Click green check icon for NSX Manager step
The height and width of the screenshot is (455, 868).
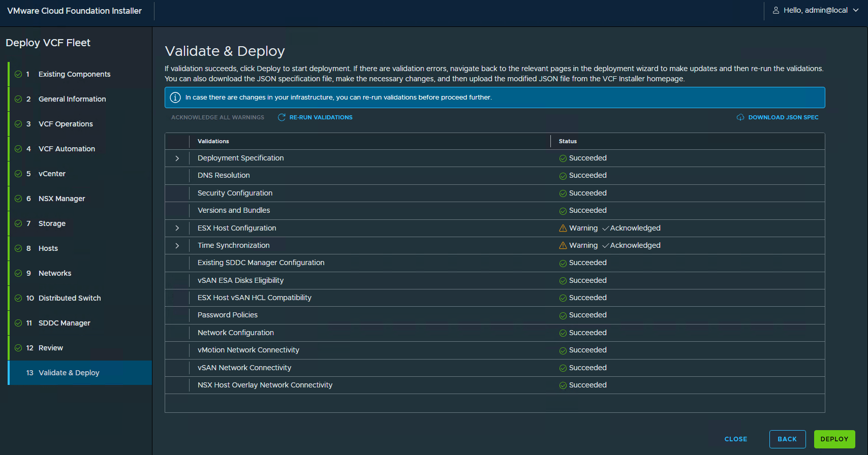tap(18, 199)
